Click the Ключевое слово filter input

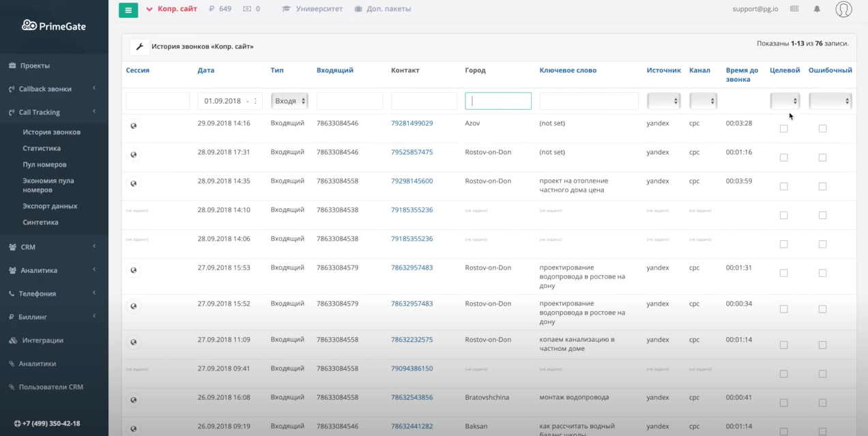(x=589, y=101)
